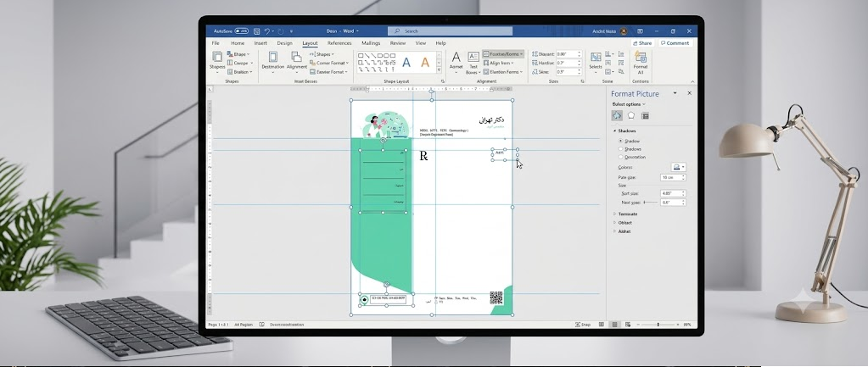
Task: Click the Text Boxes icon
Action: 473,57
